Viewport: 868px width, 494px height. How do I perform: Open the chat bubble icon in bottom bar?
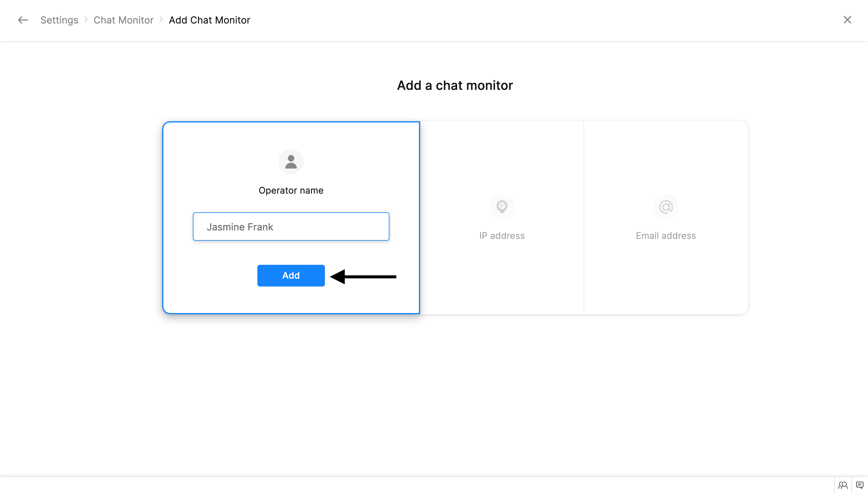(x=860, y=485)
